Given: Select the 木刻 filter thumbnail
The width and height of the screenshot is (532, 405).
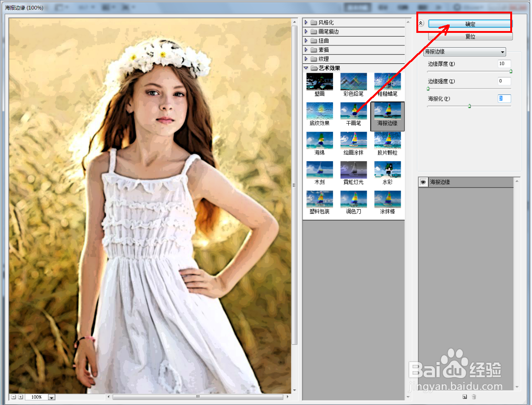Looking at the screenshot, I should pos(320,170).
